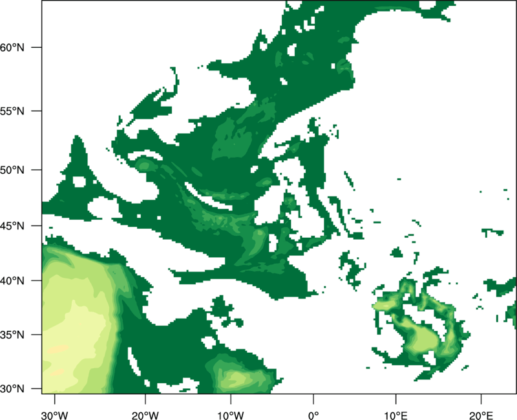Click the 55°N latitude label
This screenshot has height=420, width=517.
(12, 111)
